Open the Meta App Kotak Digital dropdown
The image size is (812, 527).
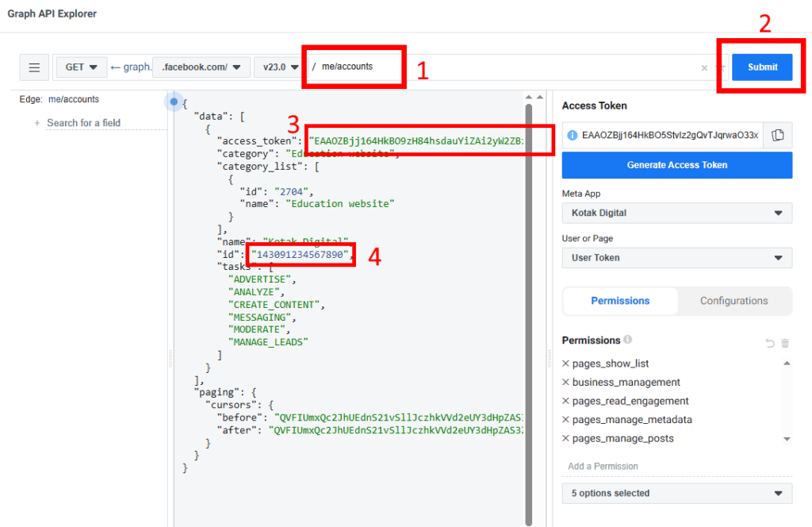677,213
